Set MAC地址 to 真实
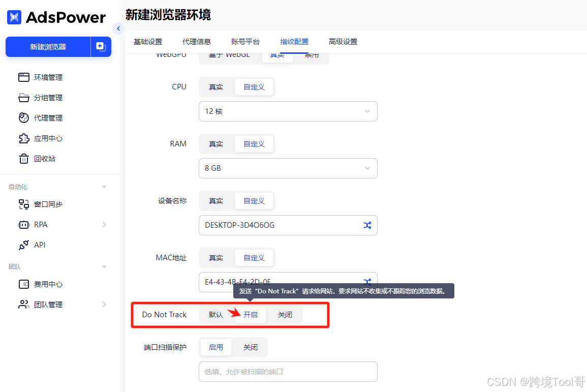Viewport: 587px width, 392px height. click(216, 258)
